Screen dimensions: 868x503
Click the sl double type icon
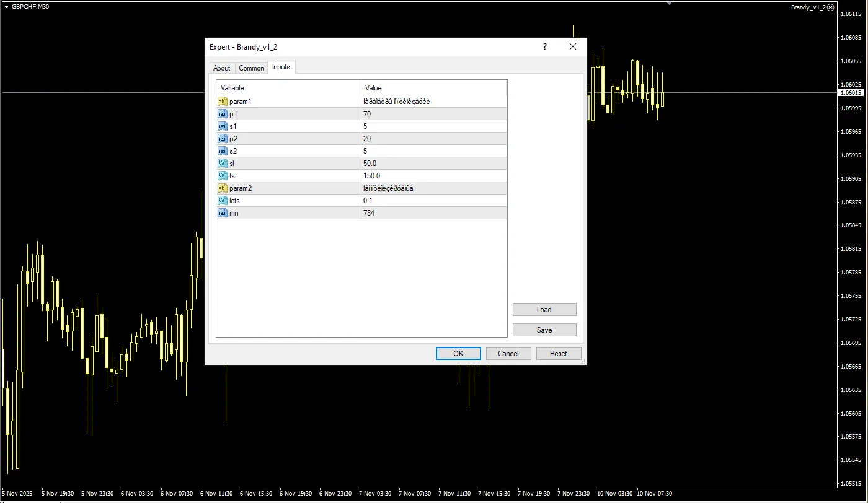223,163
